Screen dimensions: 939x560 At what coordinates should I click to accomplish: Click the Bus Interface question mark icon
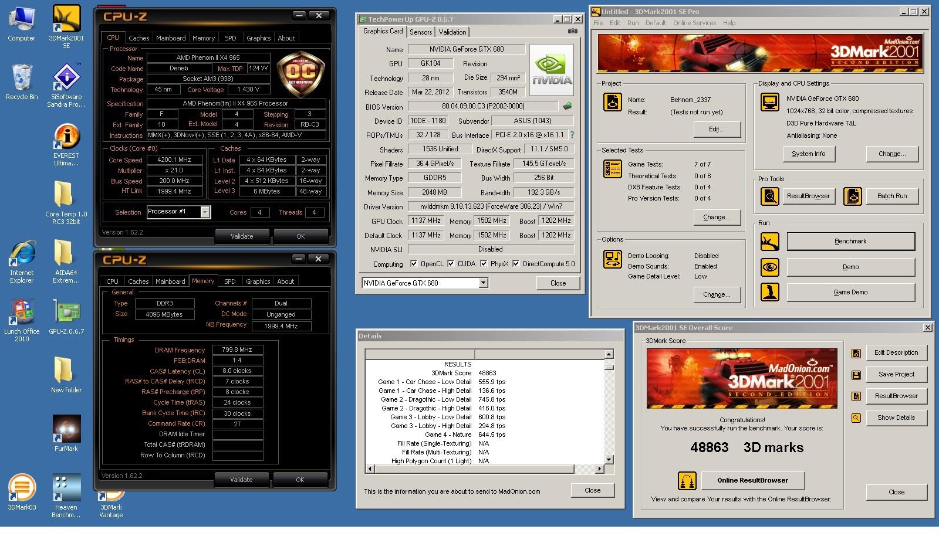pos(572,135)
